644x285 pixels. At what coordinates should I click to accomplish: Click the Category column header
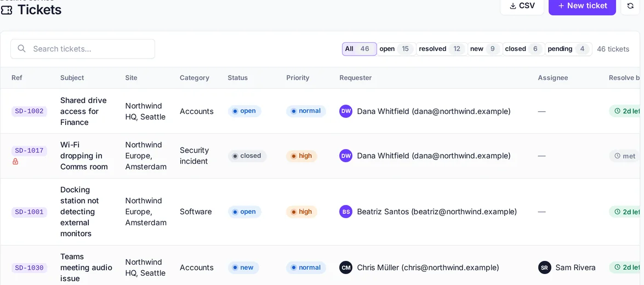(x=194, y=78)
